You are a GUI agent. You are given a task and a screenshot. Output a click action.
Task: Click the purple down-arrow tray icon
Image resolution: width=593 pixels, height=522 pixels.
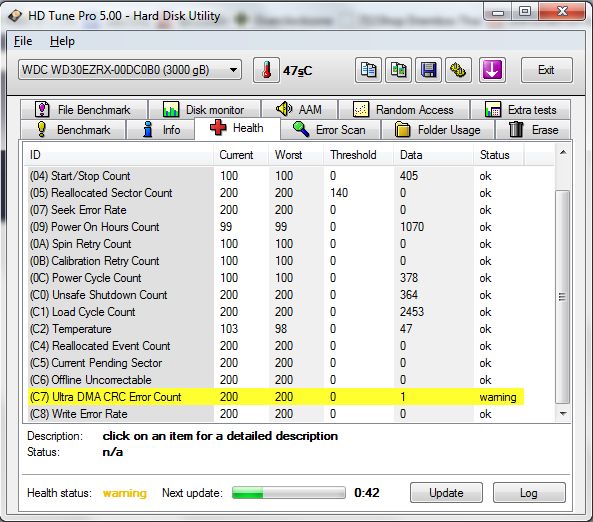(x=492, y=70)
